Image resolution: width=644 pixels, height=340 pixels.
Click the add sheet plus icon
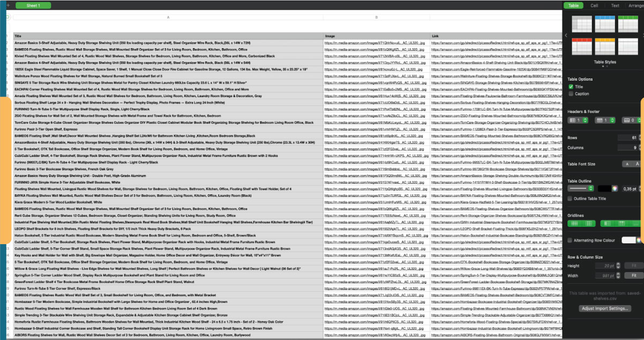pos(8,5)
